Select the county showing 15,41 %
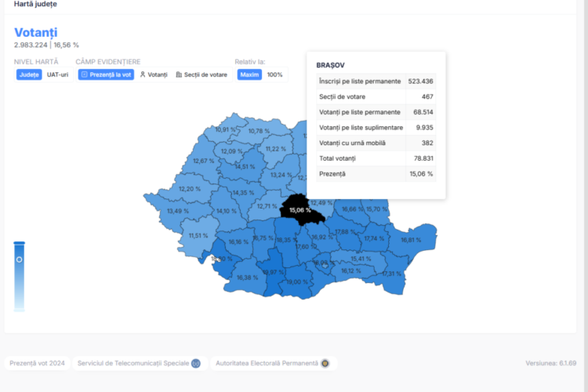This screenshot has height=392, width=588. [x=361, y=259]
